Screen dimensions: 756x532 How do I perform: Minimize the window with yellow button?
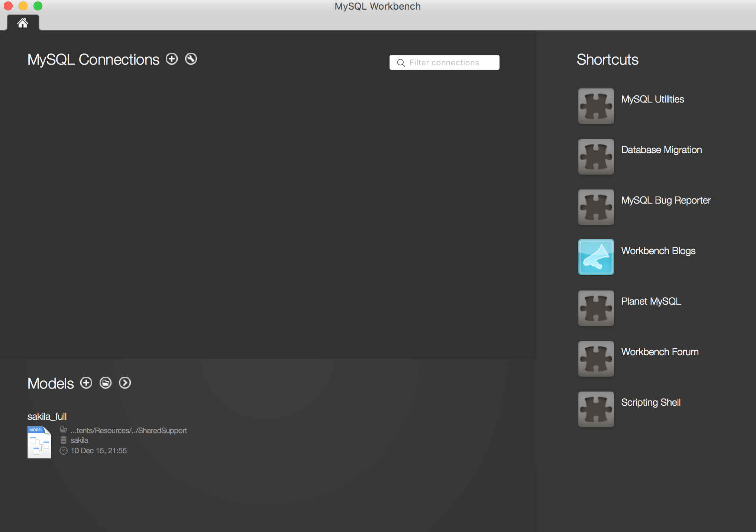click(x=23, y=6)
